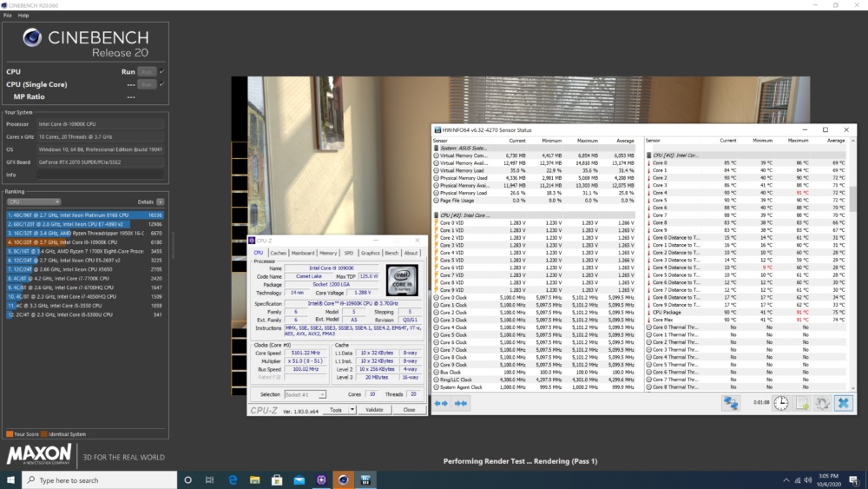Screen dimensions: 868x489
Task: Switch to the Caches tab in CPU-Z
Action: [279, 253]
